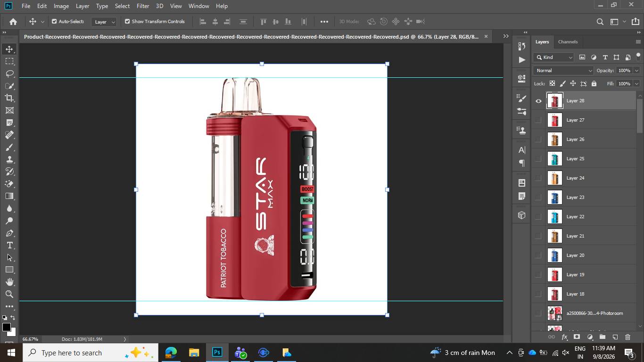Create a new group folder icon

pyautogui.click(x=602, y=337)
